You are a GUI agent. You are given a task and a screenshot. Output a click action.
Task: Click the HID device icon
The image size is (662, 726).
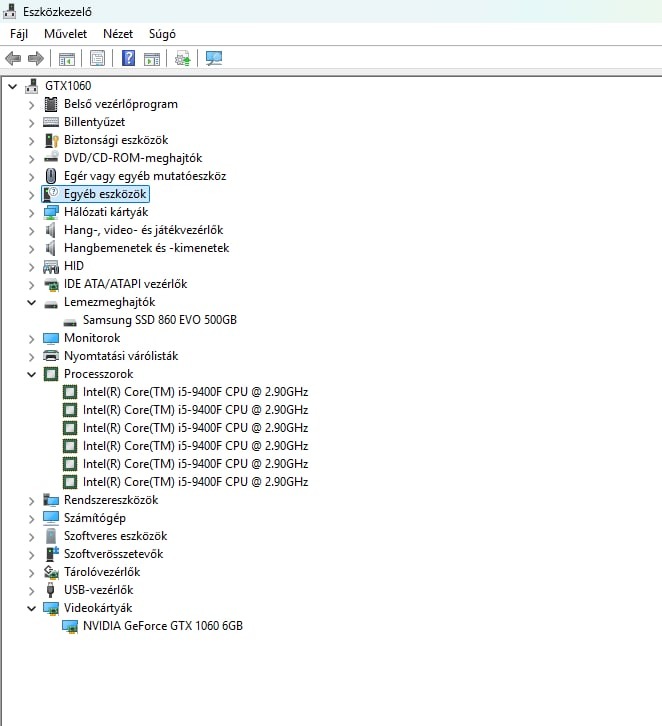pyautogui.click(x=51, y=266)
